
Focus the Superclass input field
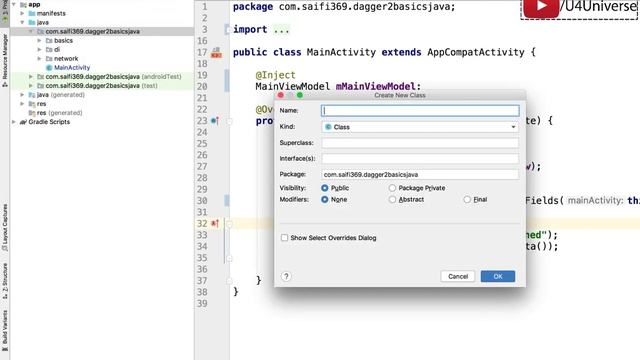[420, 143]
